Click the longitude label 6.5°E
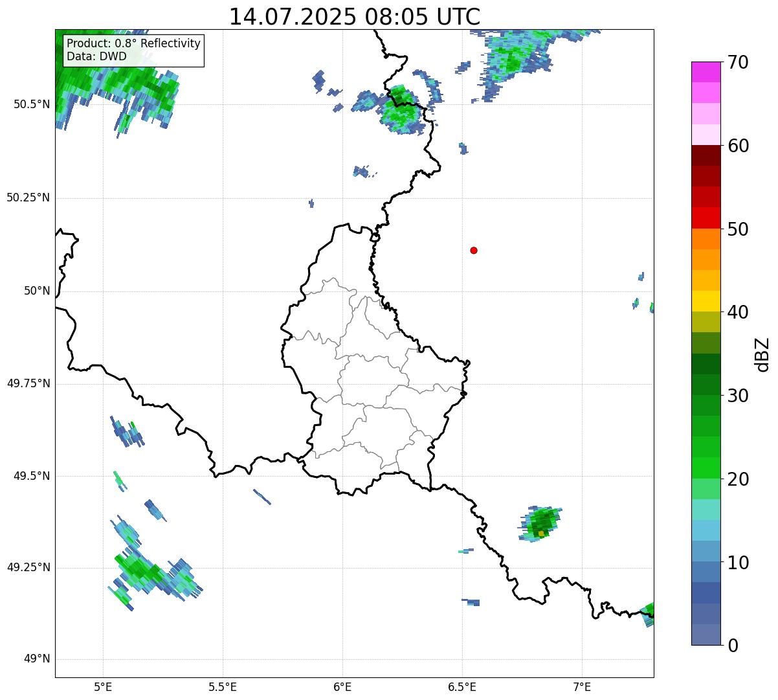The image size is (778, 700). point(462,686)
